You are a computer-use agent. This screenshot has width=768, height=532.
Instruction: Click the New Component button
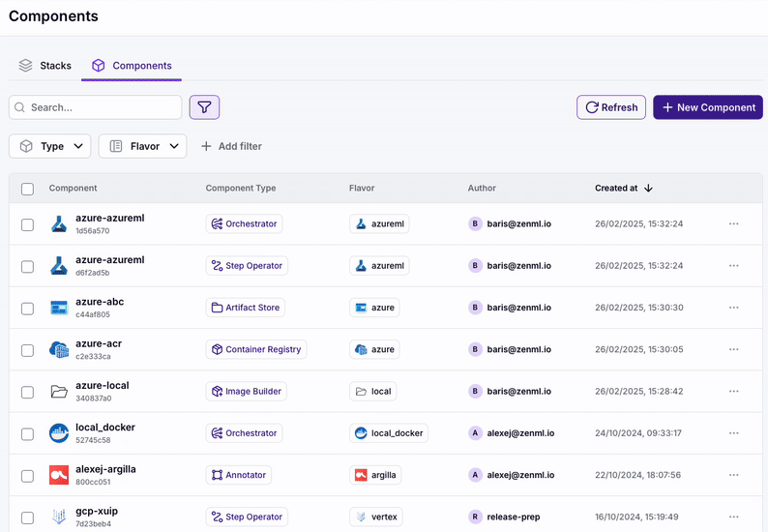(708, 107)
